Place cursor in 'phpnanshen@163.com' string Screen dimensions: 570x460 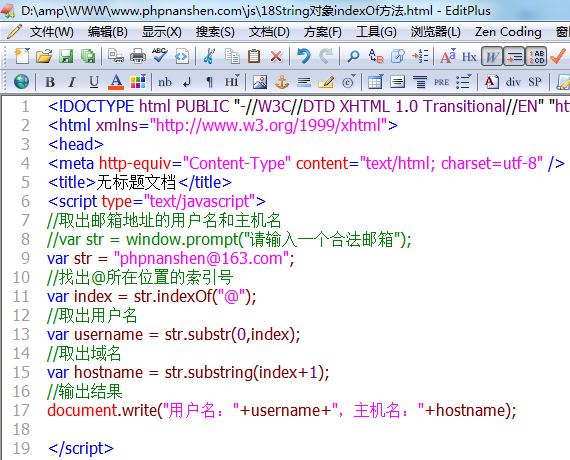201,259
